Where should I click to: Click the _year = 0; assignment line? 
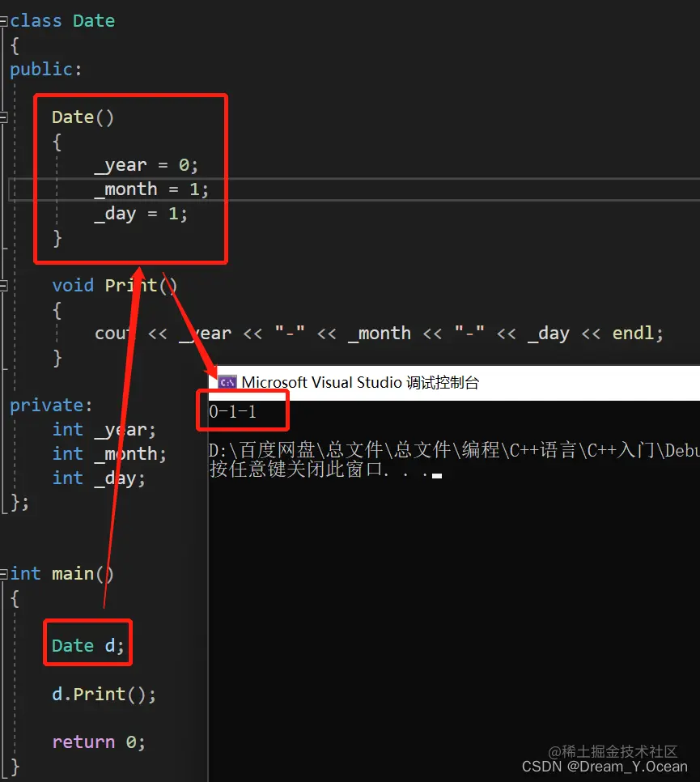click(146, 165)
